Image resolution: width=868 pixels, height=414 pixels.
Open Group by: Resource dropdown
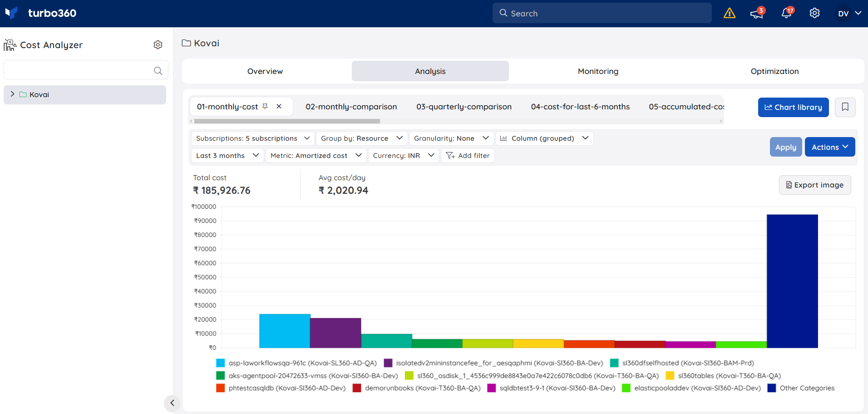(x=361, y=138)
